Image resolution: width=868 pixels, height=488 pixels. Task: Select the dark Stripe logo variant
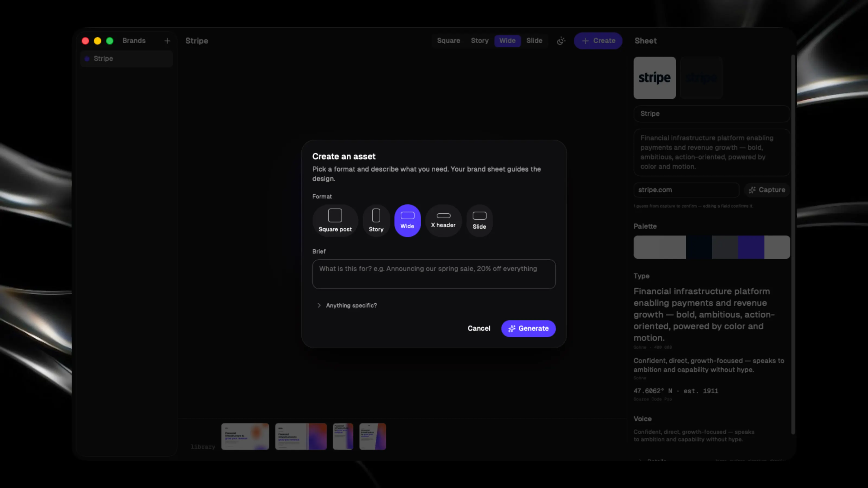click(701, 78)
